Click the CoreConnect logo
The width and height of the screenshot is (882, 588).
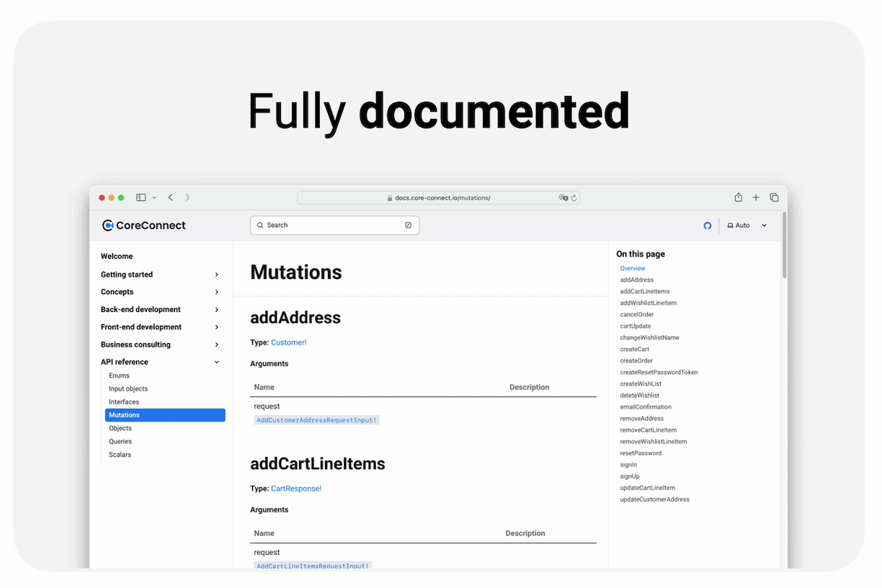pyautogui.click(x=144, y=226)
